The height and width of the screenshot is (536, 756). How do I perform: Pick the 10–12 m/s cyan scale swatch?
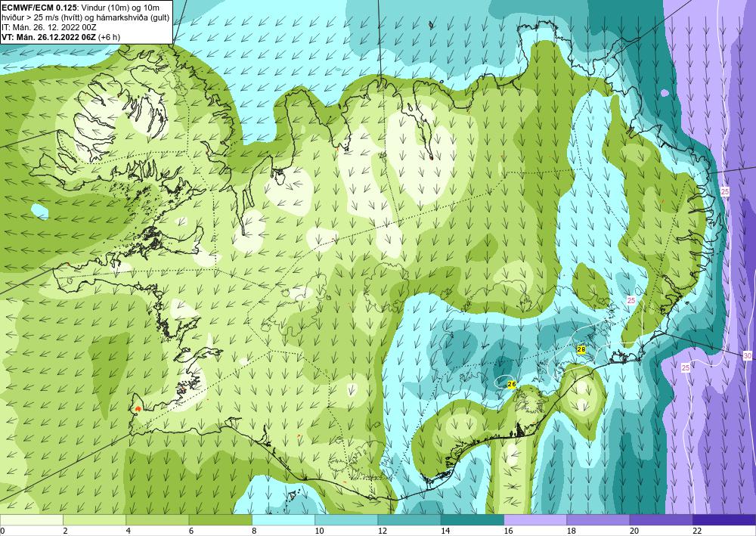[x=346, y=519]
